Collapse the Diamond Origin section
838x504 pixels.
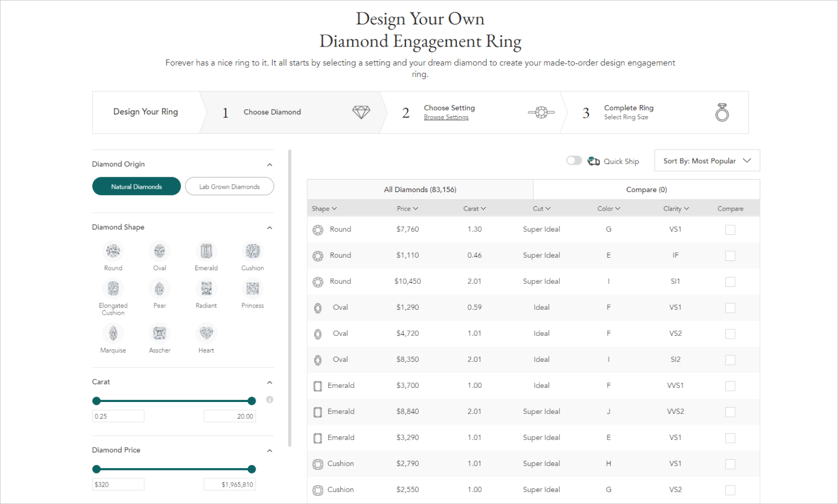click(x=270, y=164)
